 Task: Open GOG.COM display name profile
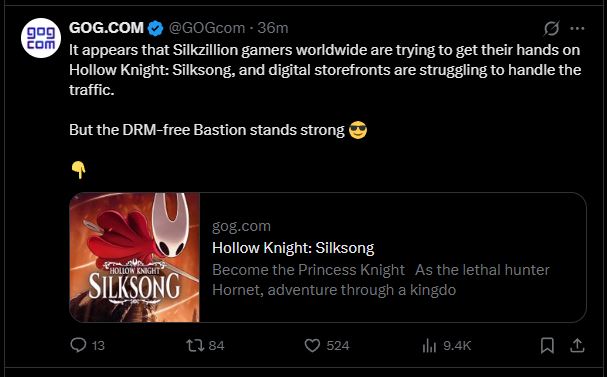[x=106, y=28]
